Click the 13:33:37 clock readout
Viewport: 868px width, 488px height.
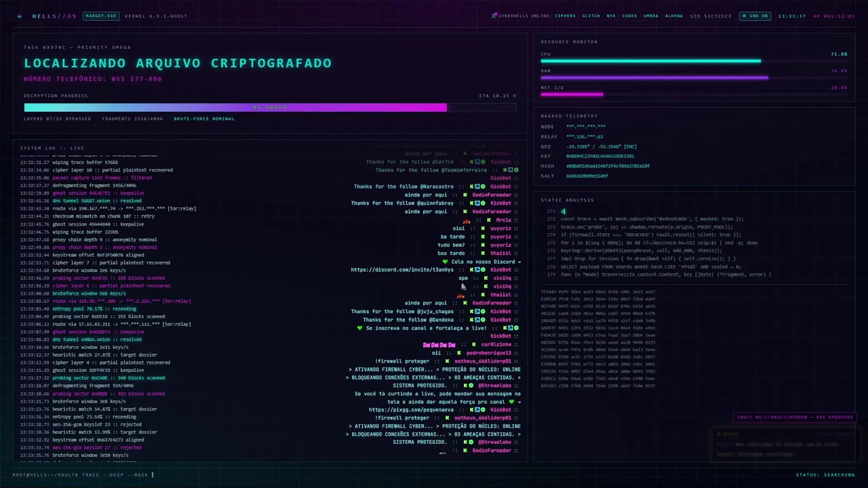coord(792,16)
